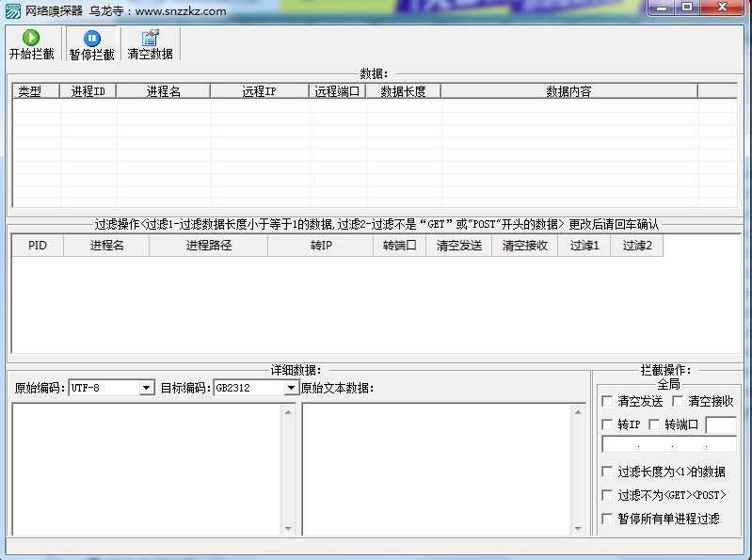Enable global 清空接收 checkbox

678,401
